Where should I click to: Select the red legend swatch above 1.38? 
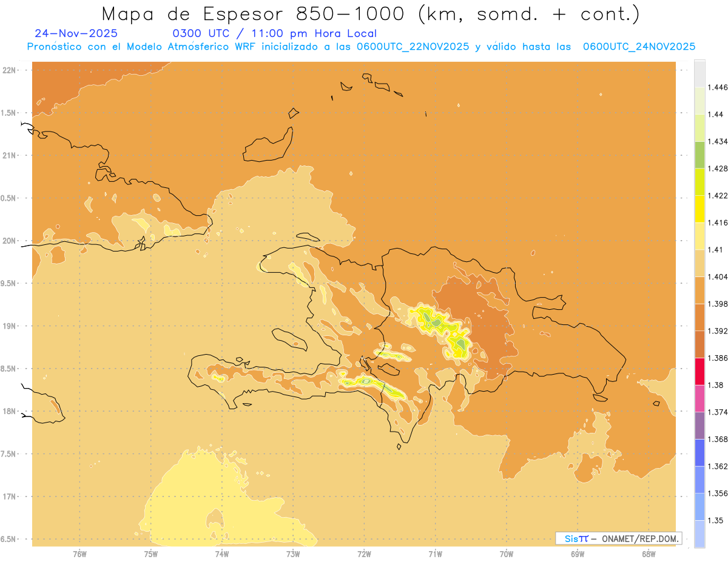coord(699,372)
